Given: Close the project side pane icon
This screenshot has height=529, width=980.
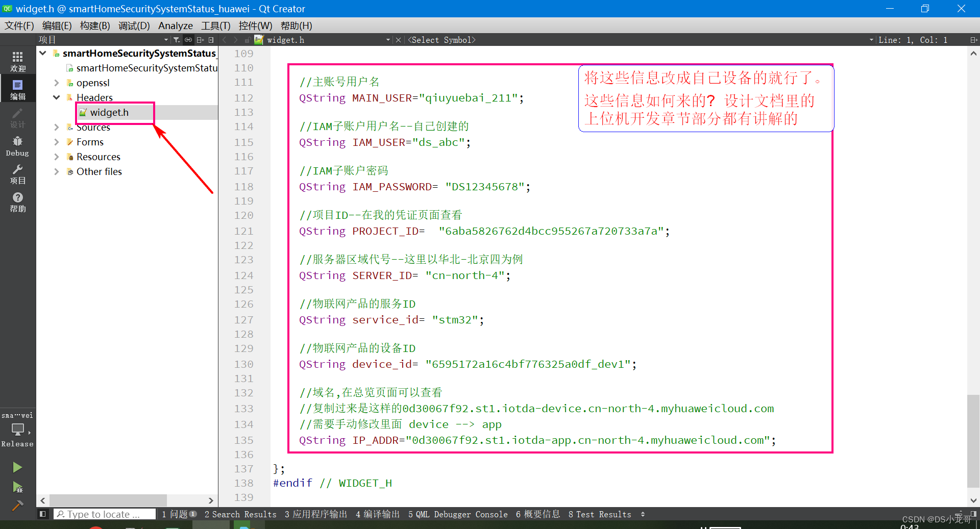Looking at the screenshot, I should click(x=211, y=40).
